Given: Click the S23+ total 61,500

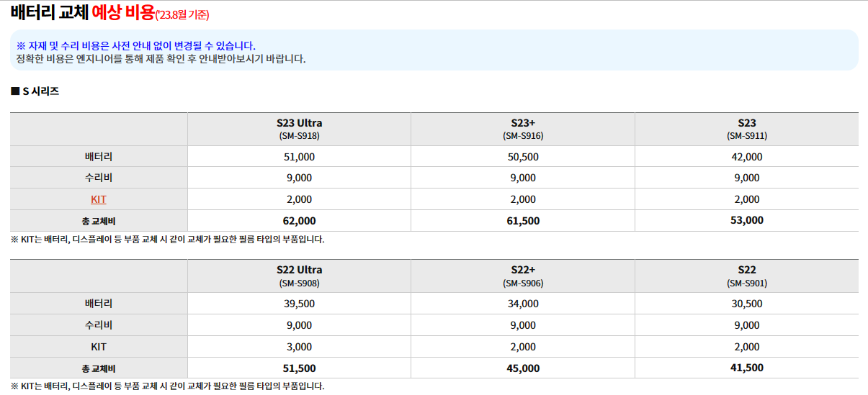Looking at the screenshot, I should click(x=523, y=221).
